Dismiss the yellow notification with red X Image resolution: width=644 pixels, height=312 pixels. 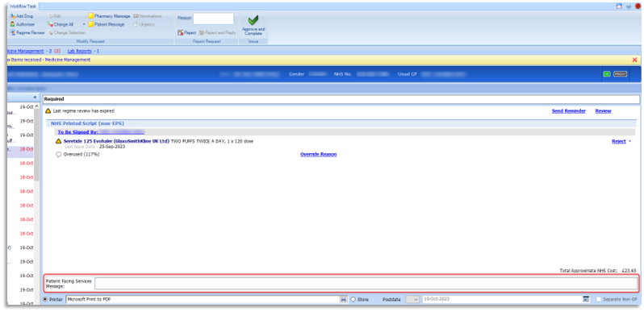click(634, 60)
